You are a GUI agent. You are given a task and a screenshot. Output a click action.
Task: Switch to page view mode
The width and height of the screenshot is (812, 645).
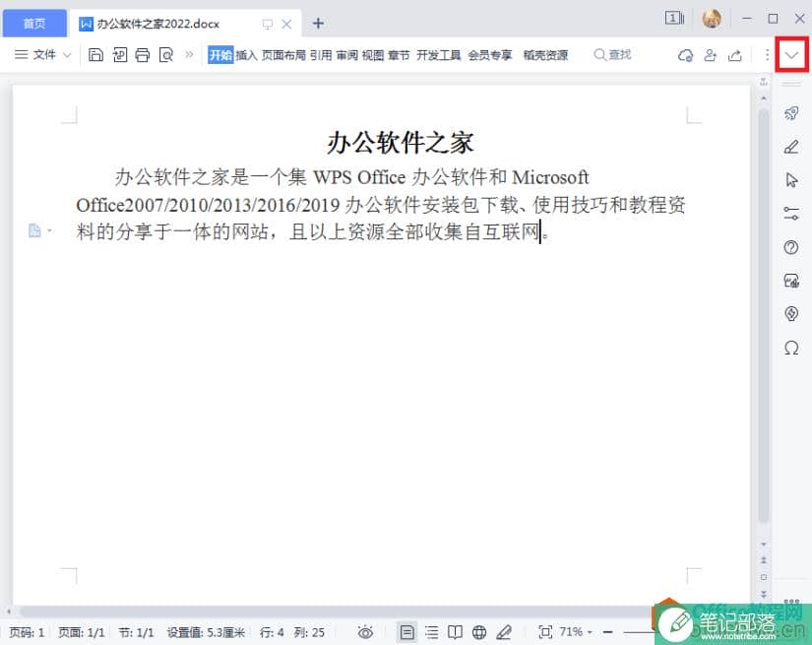coord(407,632)
